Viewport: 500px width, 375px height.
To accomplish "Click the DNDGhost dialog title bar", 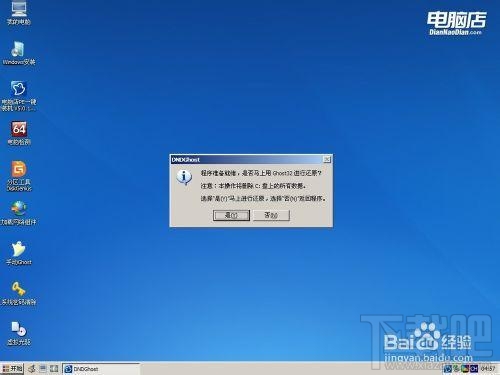I will pos(247,159).
